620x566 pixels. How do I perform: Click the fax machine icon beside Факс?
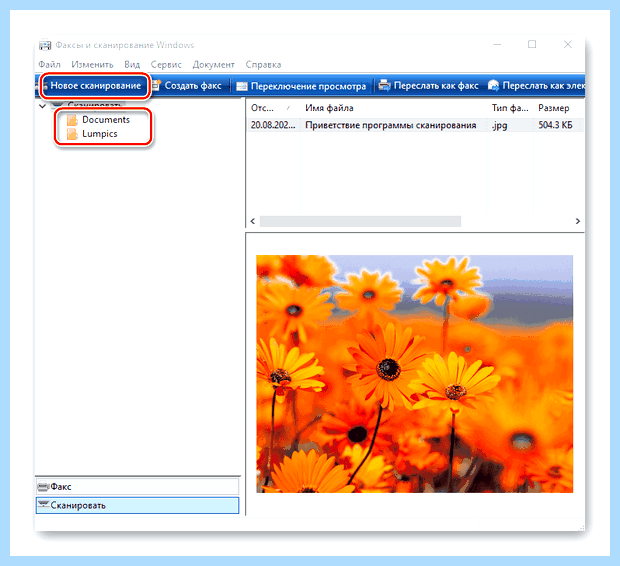tap(43, 486)
